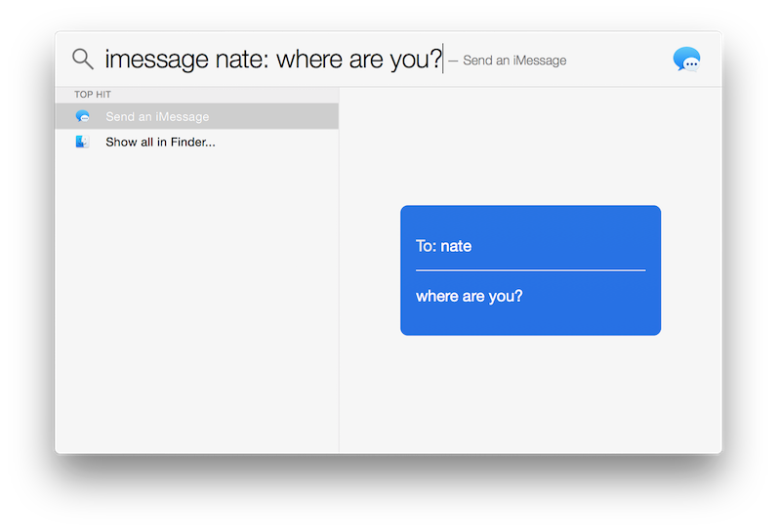This screenshot has width=777, height=532.
Task: Click the "TOP HIT" section header
Action: (x=92, y=95)
